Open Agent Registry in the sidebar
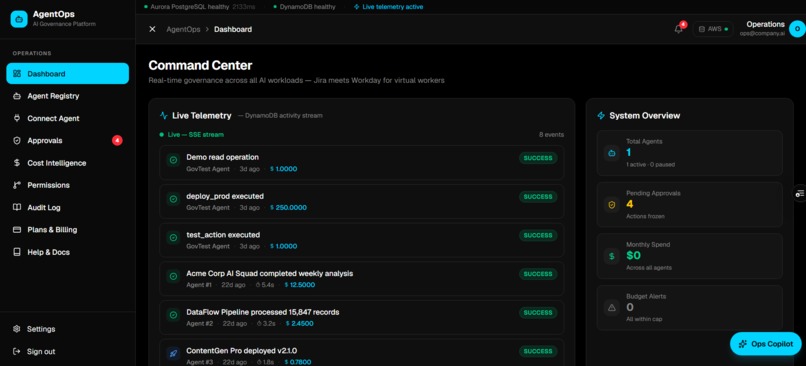806x366 pixels. click(x=67, y=96)
